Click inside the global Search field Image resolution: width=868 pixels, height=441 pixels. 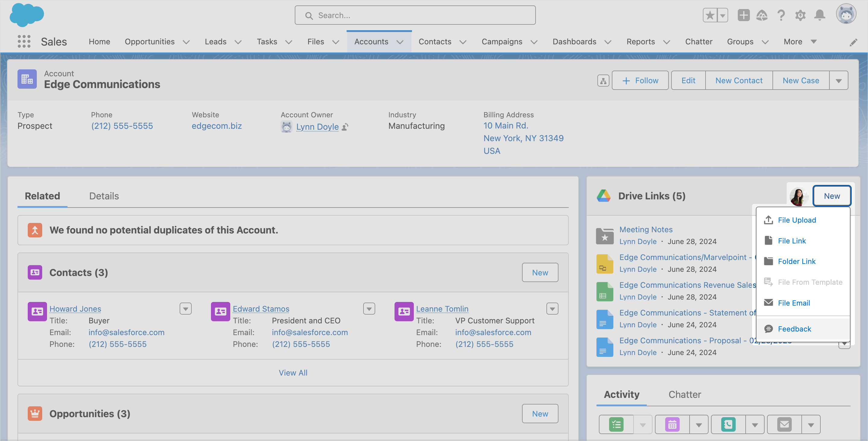coord(415,15)
